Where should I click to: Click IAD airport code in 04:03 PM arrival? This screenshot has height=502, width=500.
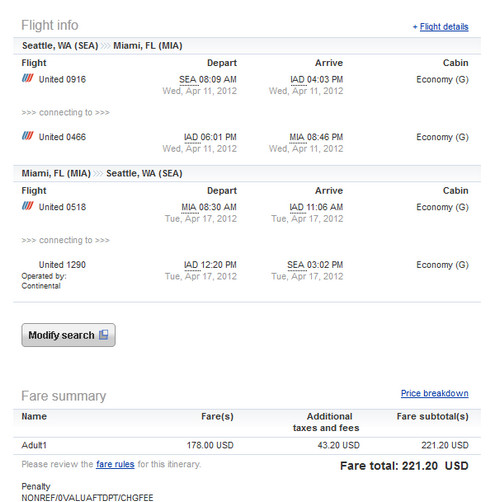pos(297,80)
